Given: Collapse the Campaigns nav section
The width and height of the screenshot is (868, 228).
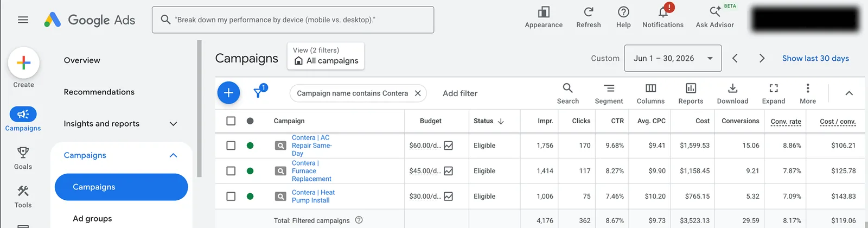Looking at the screenshot, I should pyautogui.click(x=173, y=155).
